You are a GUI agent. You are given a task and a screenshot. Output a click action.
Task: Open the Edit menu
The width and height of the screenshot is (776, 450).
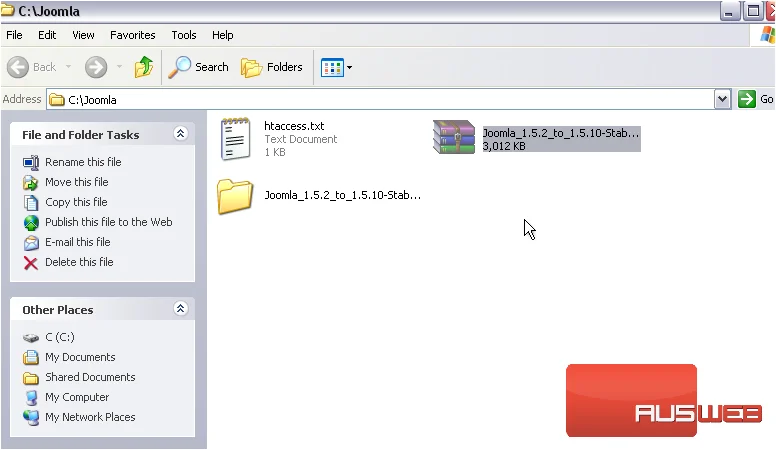47,35
